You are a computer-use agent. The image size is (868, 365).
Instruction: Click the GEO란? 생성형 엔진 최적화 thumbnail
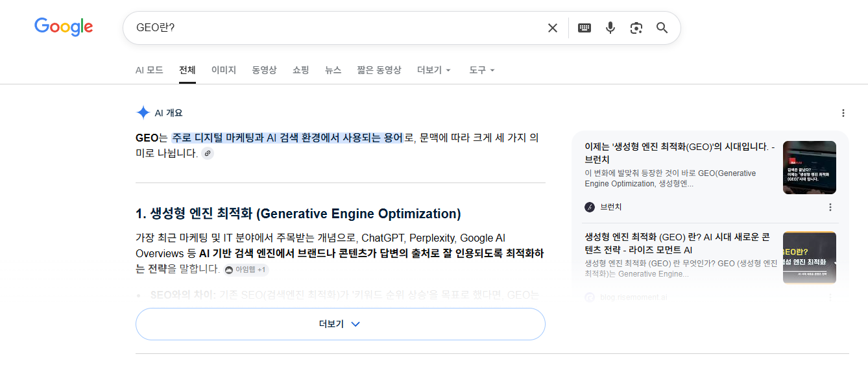(810, 258)
